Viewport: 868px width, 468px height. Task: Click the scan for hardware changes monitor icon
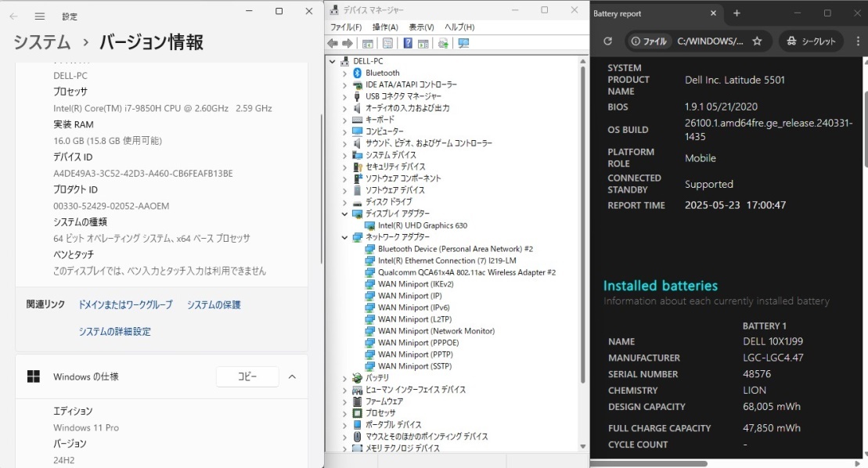click(x=463, y=43)
